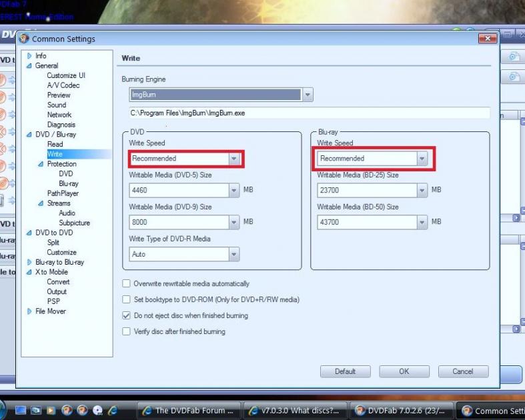Collapse the DVD / Blu-ray tree node arrow
Viewport: 525px width, 420px height.
[29, 135]
